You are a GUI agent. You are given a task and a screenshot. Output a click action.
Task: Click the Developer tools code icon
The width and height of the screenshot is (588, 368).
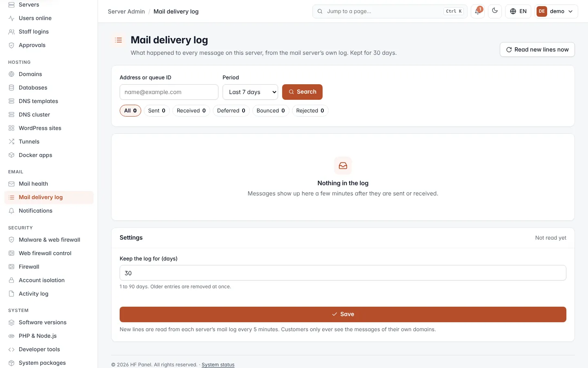tap(11, 350)
